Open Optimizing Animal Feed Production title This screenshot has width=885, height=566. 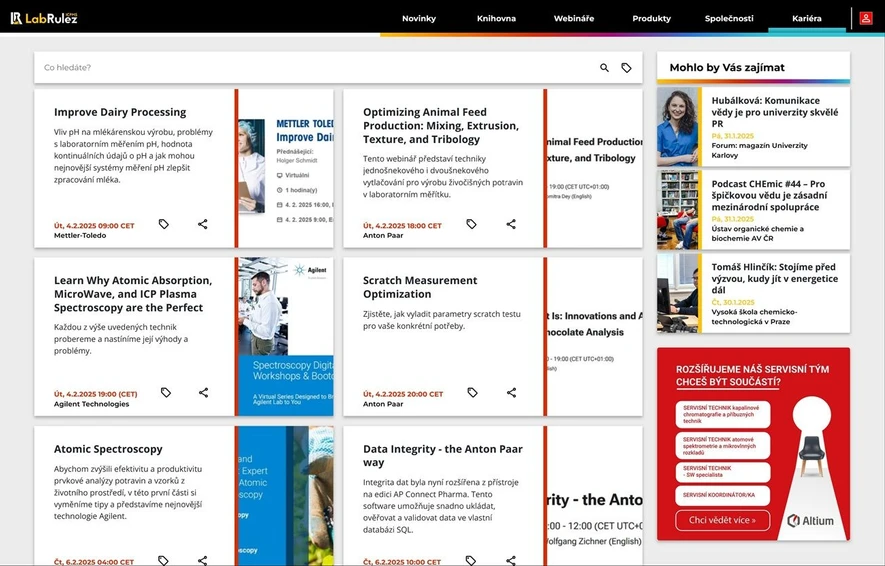441,125
